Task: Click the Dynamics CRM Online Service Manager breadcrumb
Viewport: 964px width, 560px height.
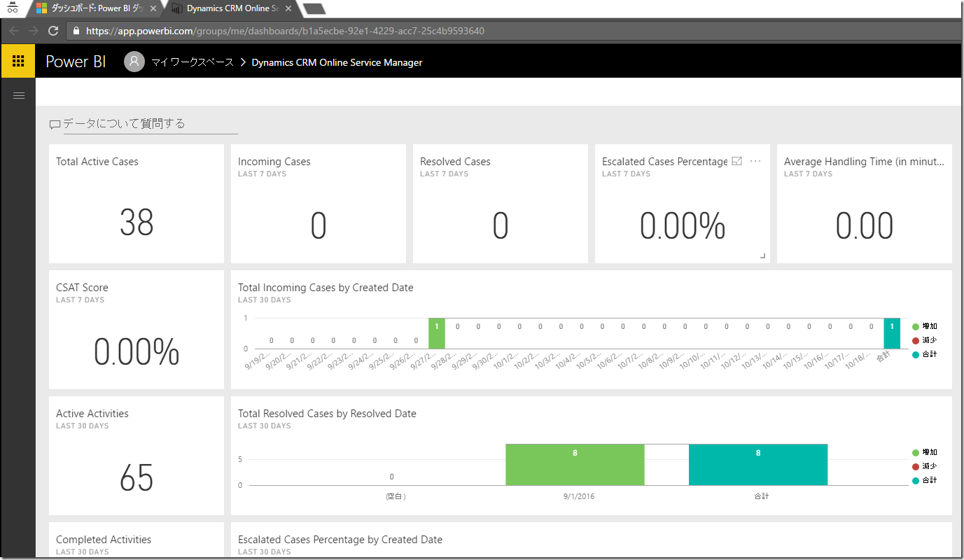Action: [x=337, y=62]
